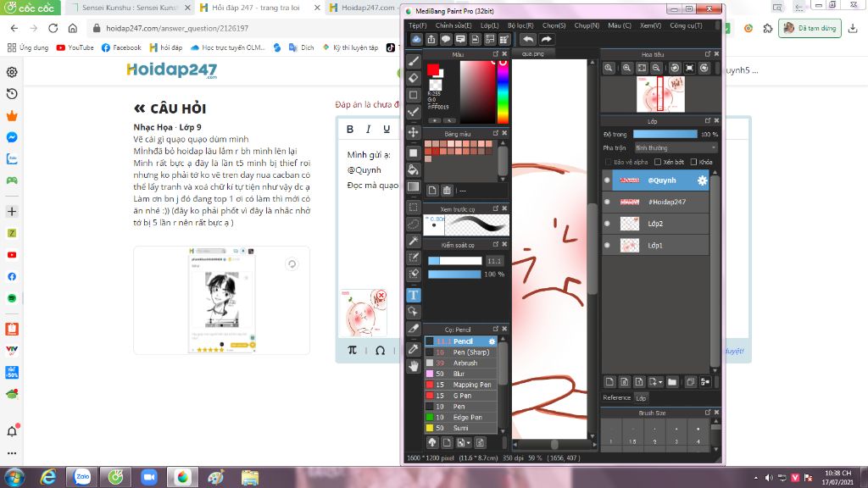The width and height of the screenshot is (868, 488).
Task: Click Zalo icon in Windows taskbar
Action: 82,477
